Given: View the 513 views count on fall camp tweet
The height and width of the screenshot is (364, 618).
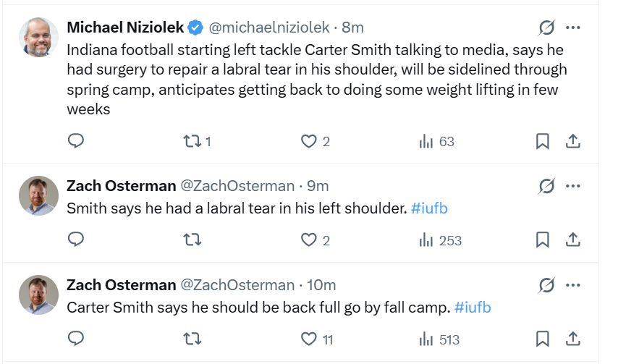Looking at the screenshot, I should tap(439, 339).
